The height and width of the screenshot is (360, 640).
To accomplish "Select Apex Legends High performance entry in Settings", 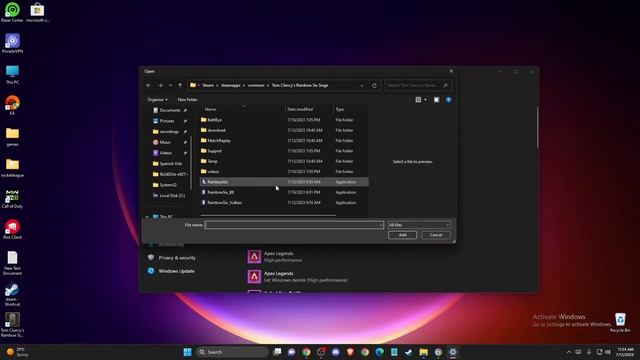I will [278, 257].
